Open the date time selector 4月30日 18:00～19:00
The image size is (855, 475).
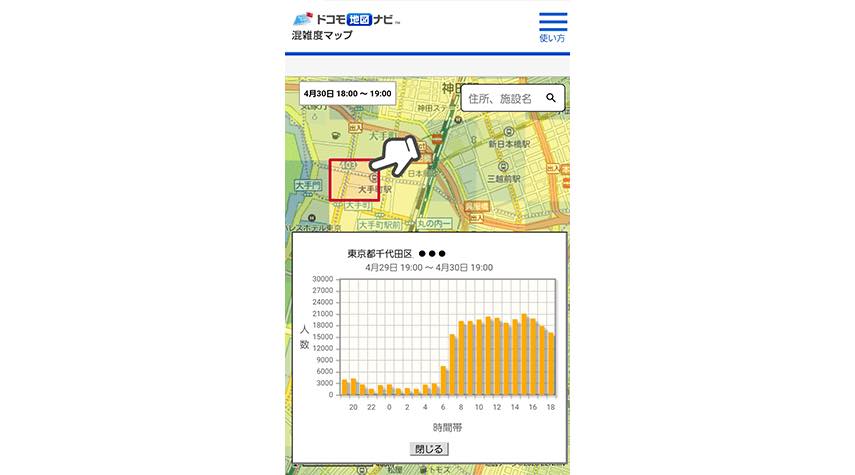coord(347,93)
